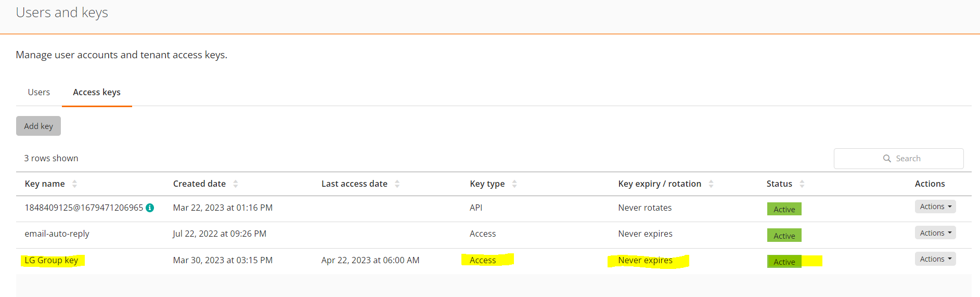The width and height of the screenshot is (980, 297).
Task: Open Actions dropdown for LG Group key
Action: pyautogui.click(x=935, y=259)
